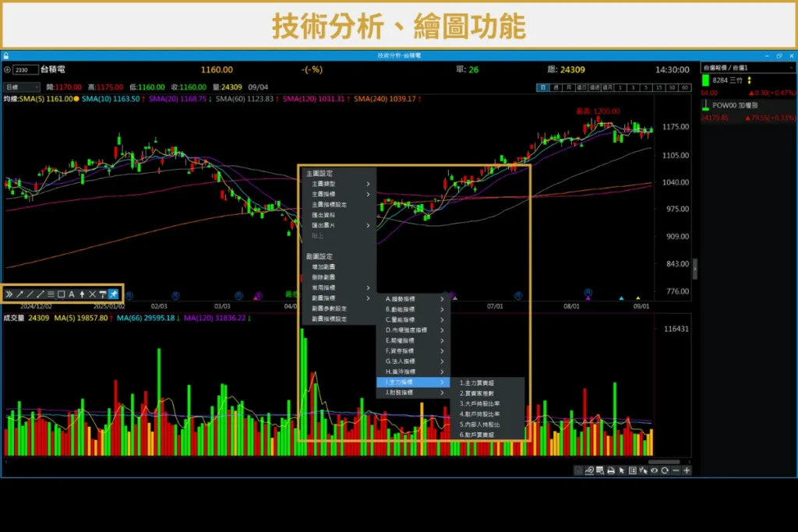The image size is (798, 532).
Task: Switch chart to 60-minute interval
Action: 685,87
